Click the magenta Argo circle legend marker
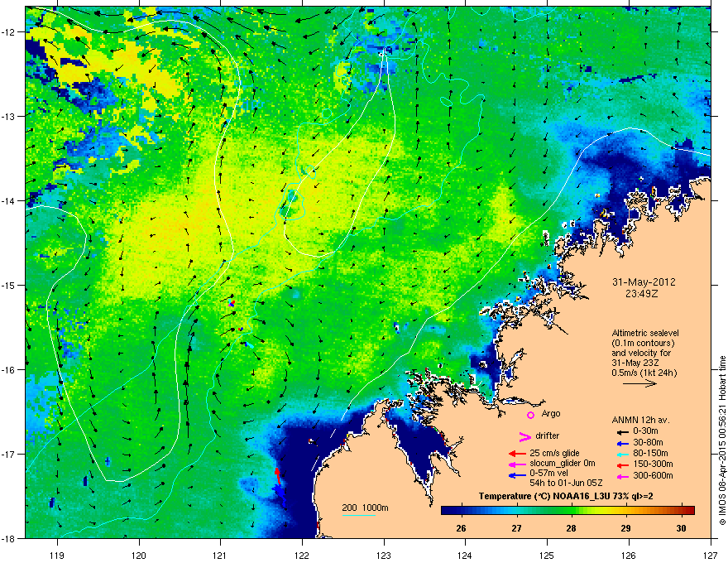This screenshot has height=563, width=728. tap(530, 415)
